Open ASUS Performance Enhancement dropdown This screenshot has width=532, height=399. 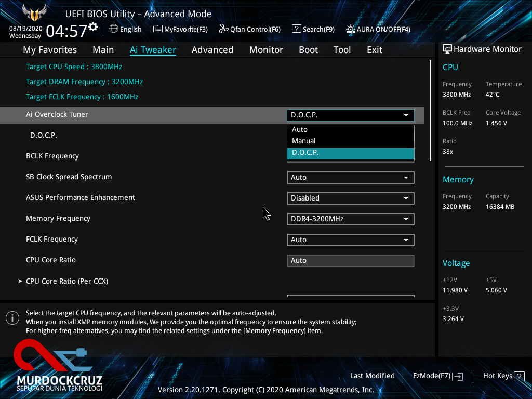tap(351, 198)
